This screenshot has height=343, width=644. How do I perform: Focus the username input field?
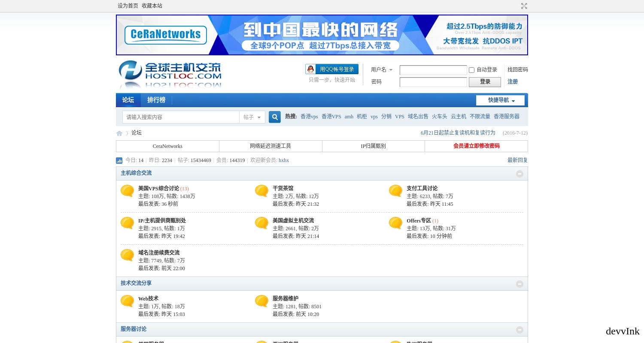coord(433,70)
